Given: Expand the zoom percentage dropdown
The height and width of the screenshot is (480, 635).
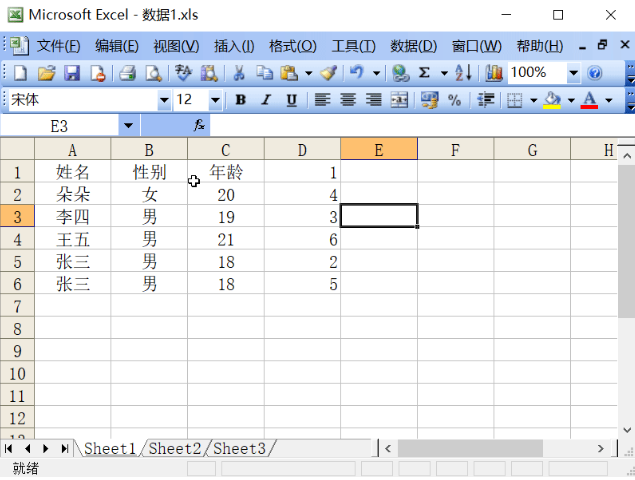Looking at the screenshot, I should point(573,73).
